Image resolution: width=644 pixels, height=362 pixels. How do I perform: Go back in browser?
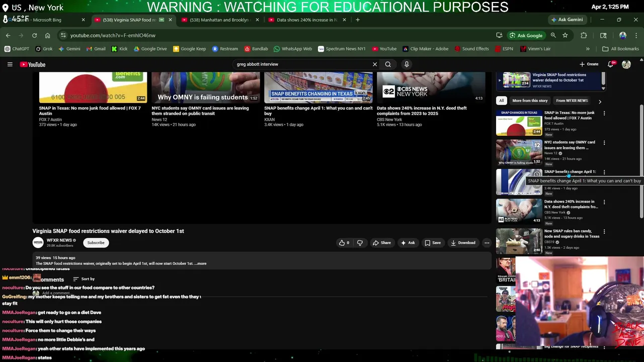(x=8, y=35)
